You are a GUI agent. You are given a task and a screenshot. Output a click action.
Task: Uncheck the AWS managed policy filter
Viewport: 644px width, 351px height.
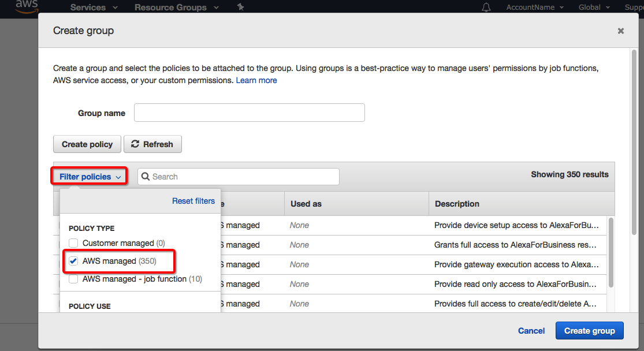(73, 261)
